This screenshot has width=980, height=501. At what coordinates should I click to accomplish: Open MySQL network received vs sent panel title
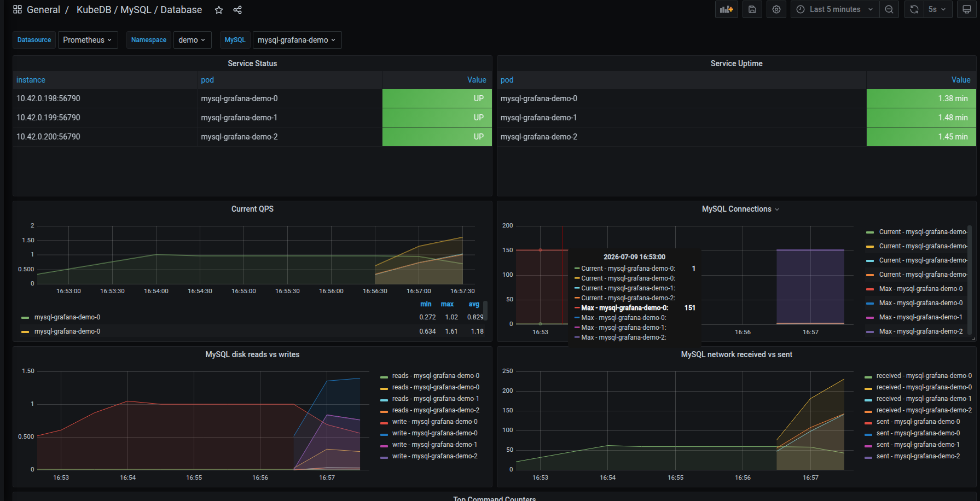[737, 354]
